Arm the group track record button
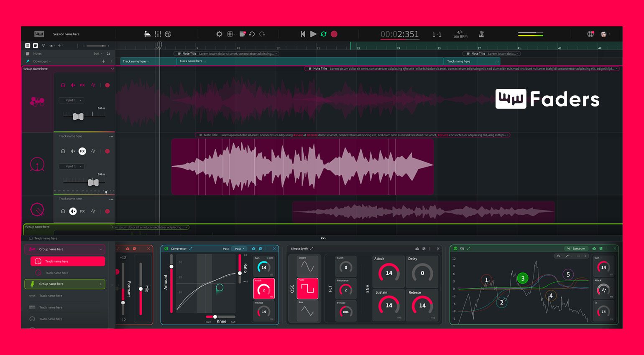 click(107, 85)
